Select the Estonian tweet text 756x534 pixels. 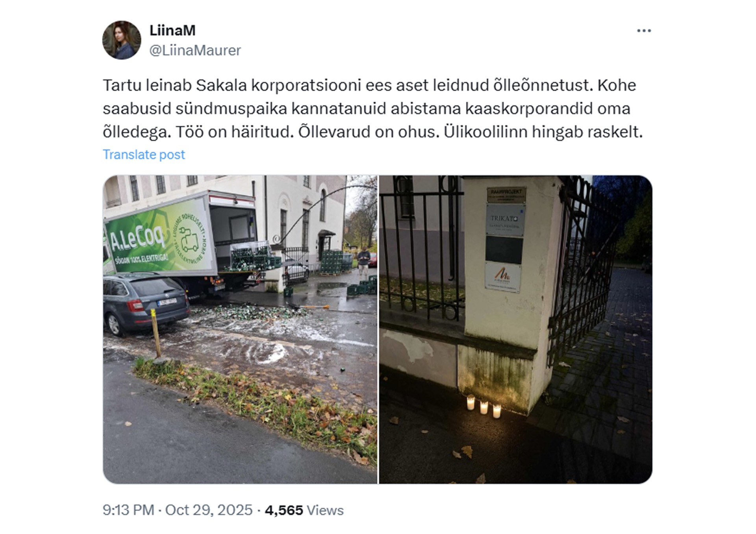[x=372, y=109]
